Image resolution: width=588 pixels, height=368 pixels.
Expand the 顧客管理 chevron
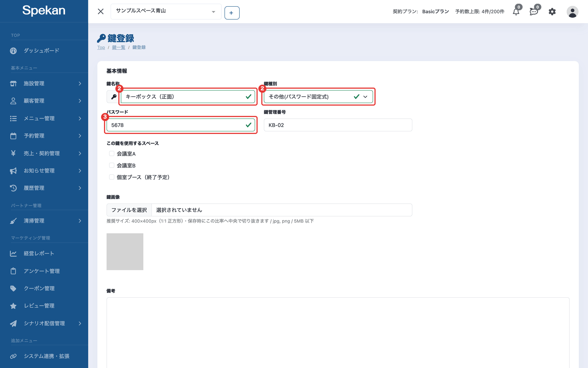click(x=80, y=101)
